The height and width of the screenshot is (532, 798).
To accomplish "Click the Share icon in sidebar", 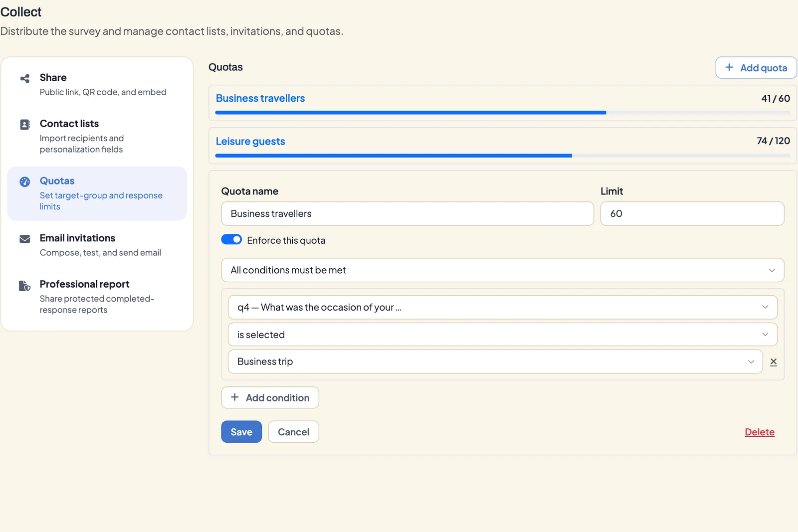I will 24,78.
